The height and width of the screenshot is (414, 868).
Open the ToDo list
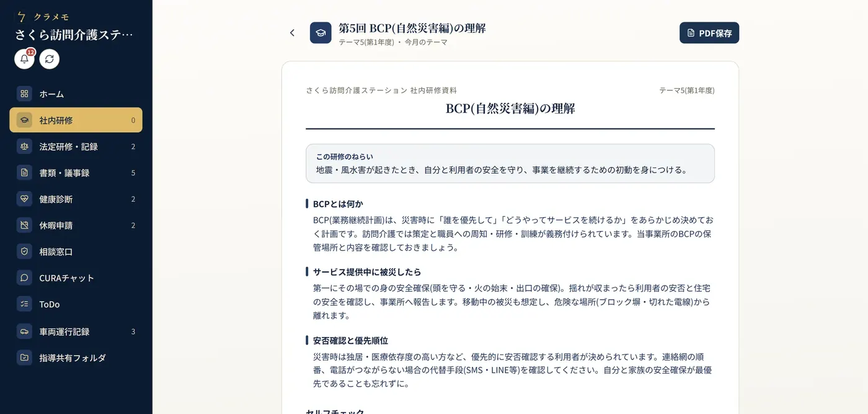click(76, 304)
